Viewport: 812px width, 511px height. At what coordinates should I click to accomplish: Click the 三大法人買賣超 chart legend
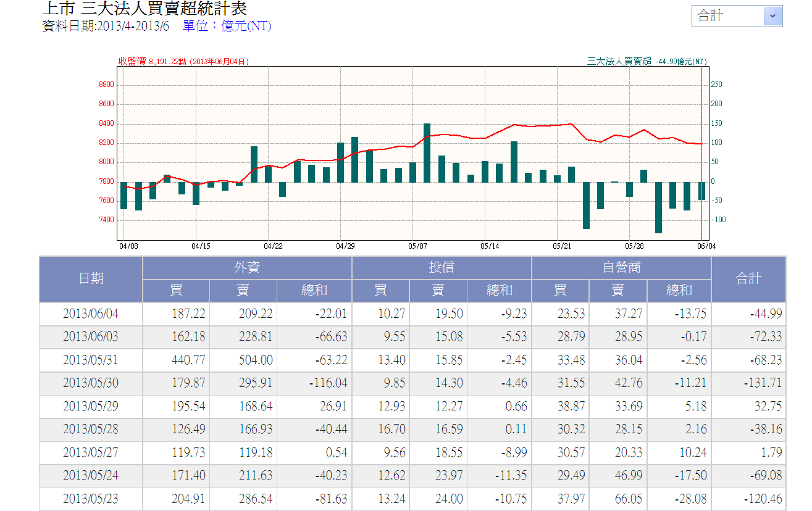coord(647,61)
